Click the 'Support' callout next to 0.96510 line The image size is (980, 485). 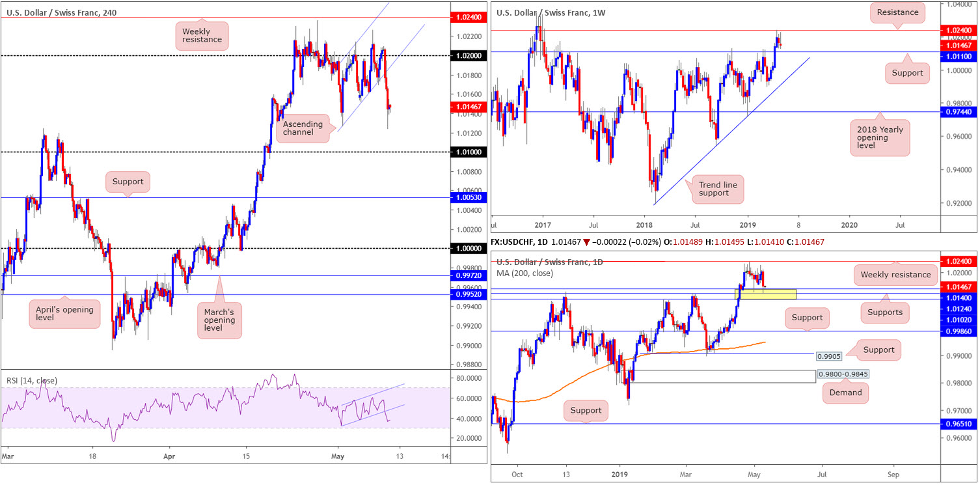coord(586,411)
